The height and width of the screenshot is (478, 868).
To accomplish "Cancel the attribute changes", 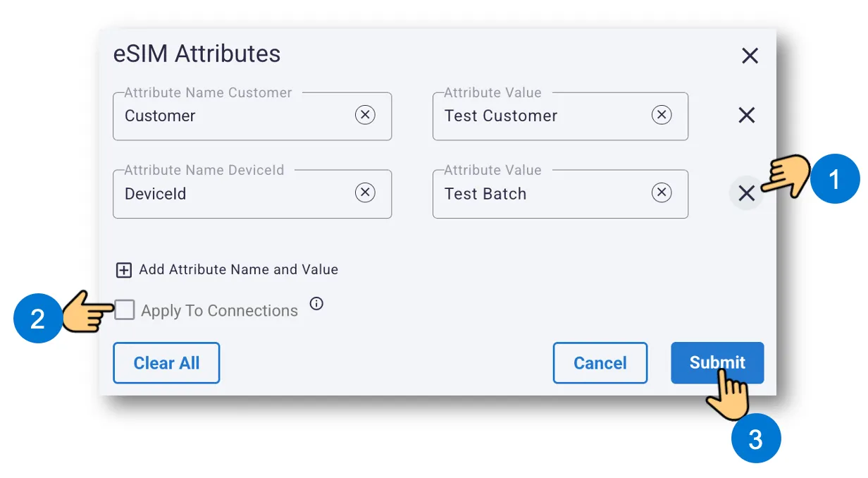I will coord(600,363).
